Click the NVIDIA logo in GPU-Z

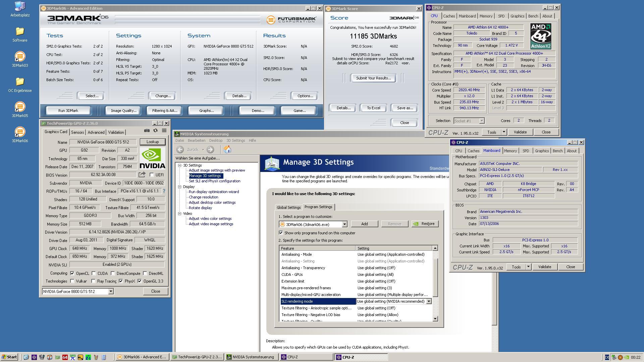click(x=152, y=159)
